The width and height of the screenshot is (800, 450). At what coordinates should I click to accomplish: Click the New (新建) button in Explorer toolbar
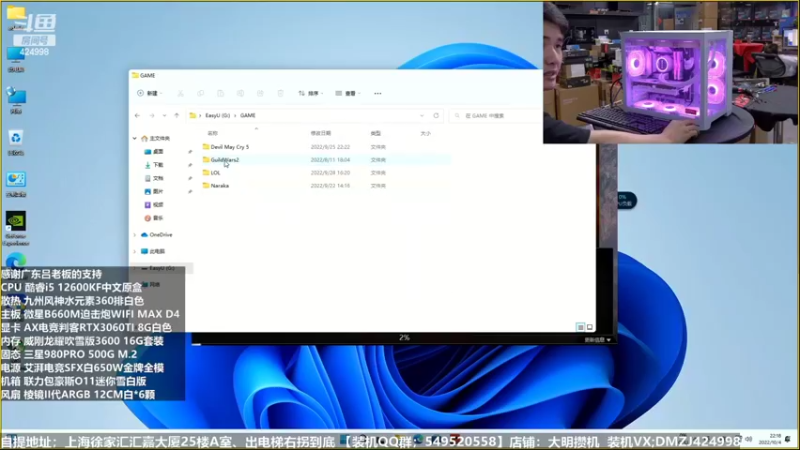(149, 93)
